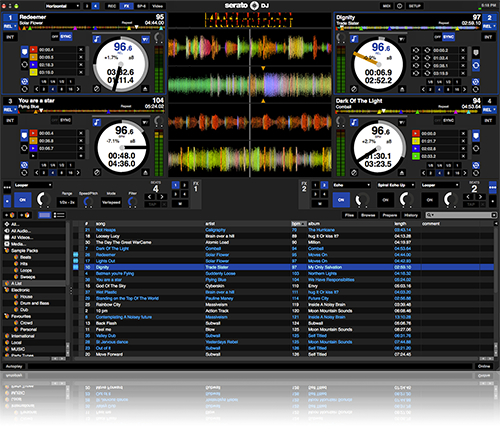This screenshot has width=500, height=440.
Task: Click the Browse button
Action: pos(368,215)
